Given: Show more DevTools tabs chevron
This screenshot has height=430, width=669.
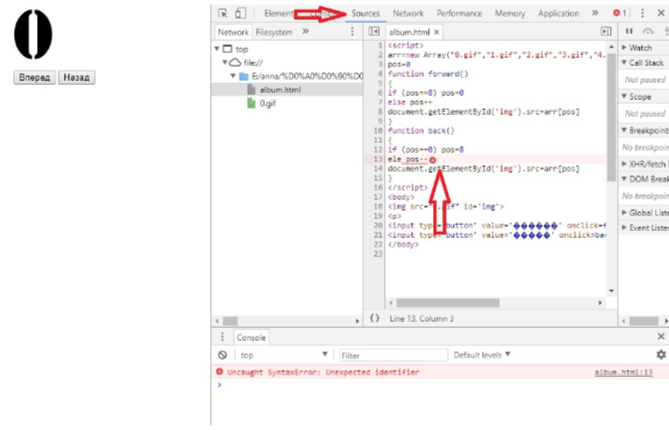Looking at the screenshot, I should pos(595,13).
